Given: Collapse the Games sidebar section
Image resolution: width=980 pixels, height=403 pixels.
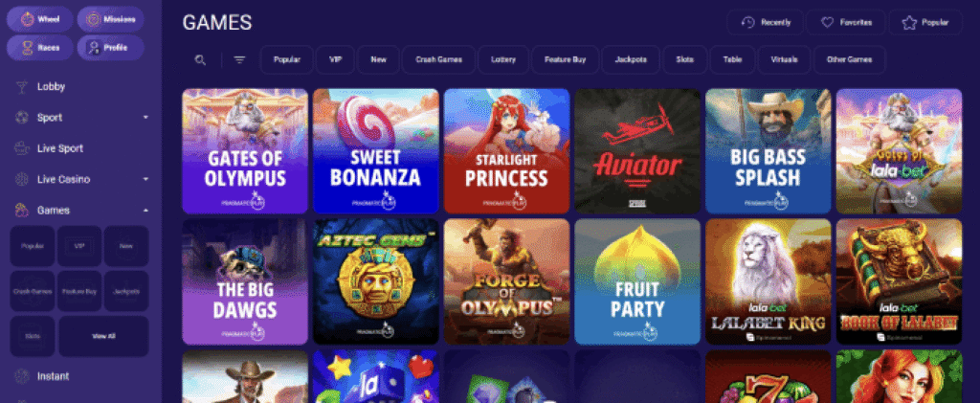Looking at the screenshot, I should pyautogui.click(x=81, y=210).
